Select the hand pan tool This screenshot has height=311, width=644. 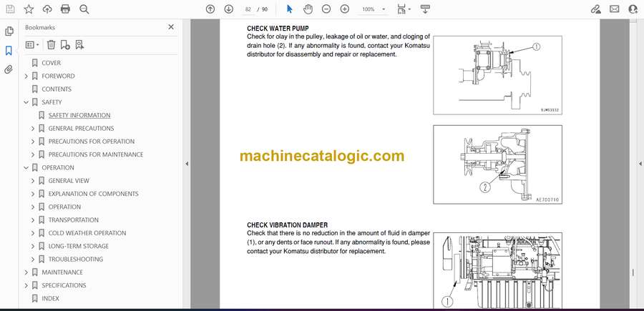[x=308, y=9]
